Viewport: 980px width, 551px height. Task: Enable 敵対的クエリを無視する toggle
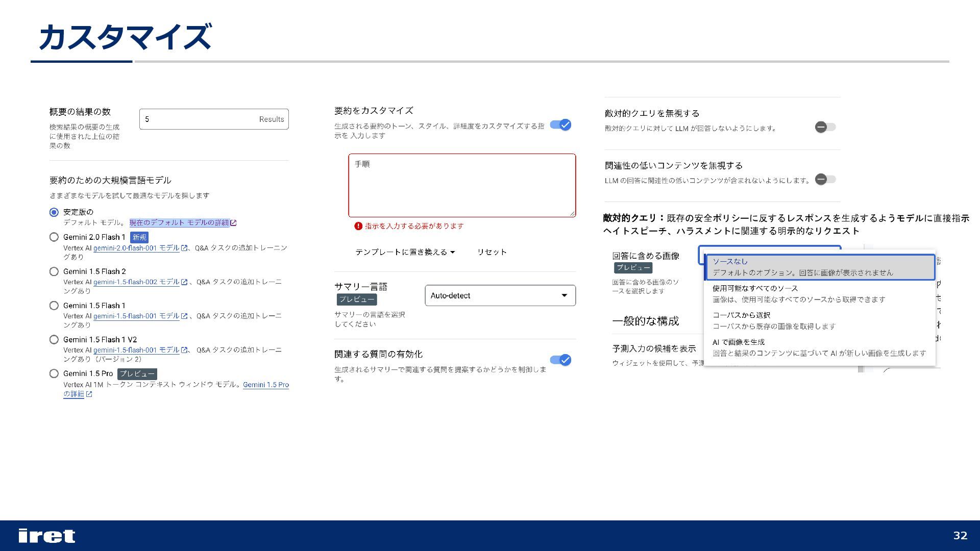tap(825, 127)
